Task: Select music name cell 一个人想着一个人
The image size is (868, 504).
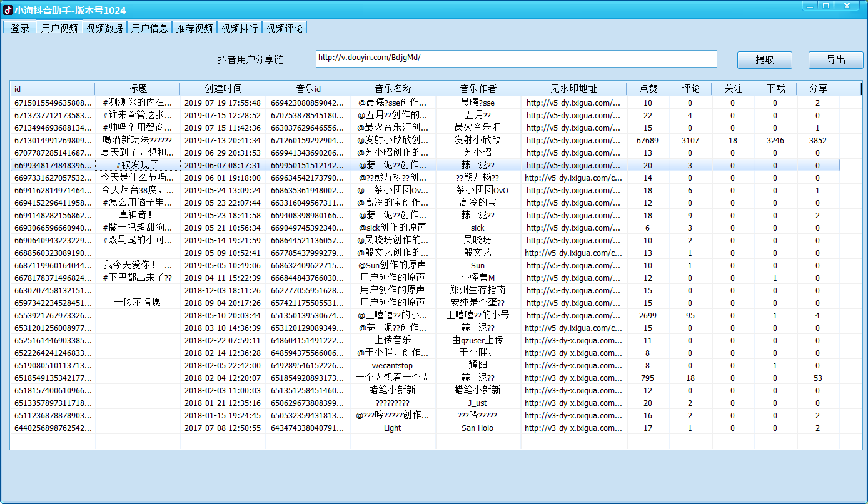Action: 393,378
